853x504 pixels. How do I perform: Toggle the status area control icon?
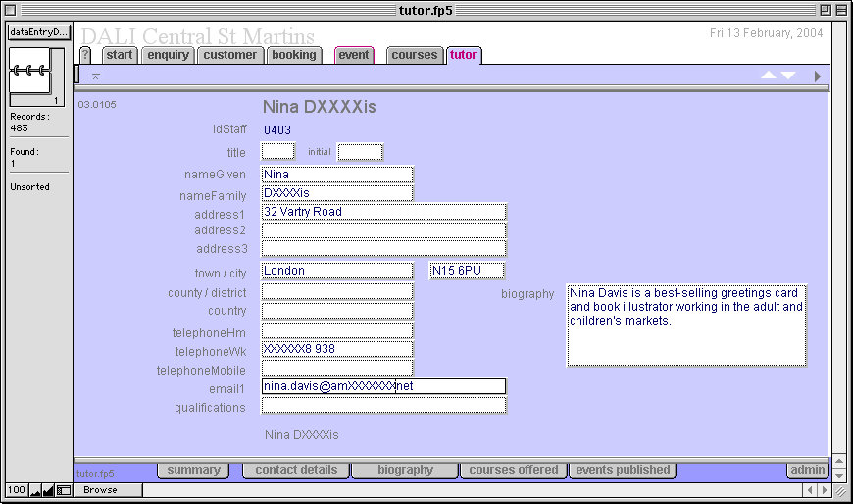(64, 490)
